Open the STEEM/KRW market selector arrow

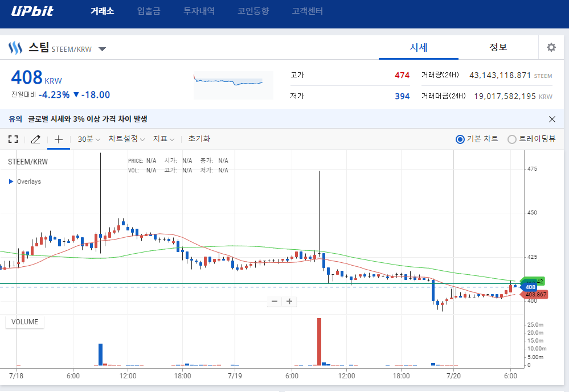102,49
